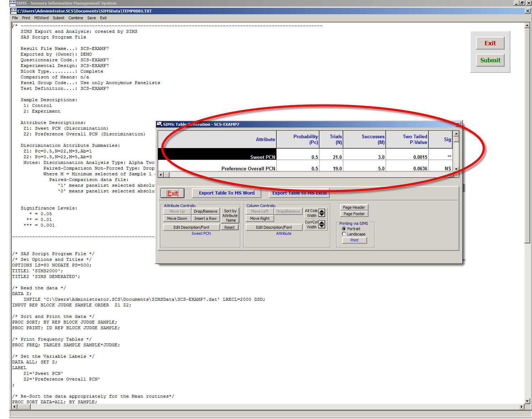The height and width of the screenshot is (419, 532).
Task: Click the Trials (N) column header
Action: pos(331,139)
